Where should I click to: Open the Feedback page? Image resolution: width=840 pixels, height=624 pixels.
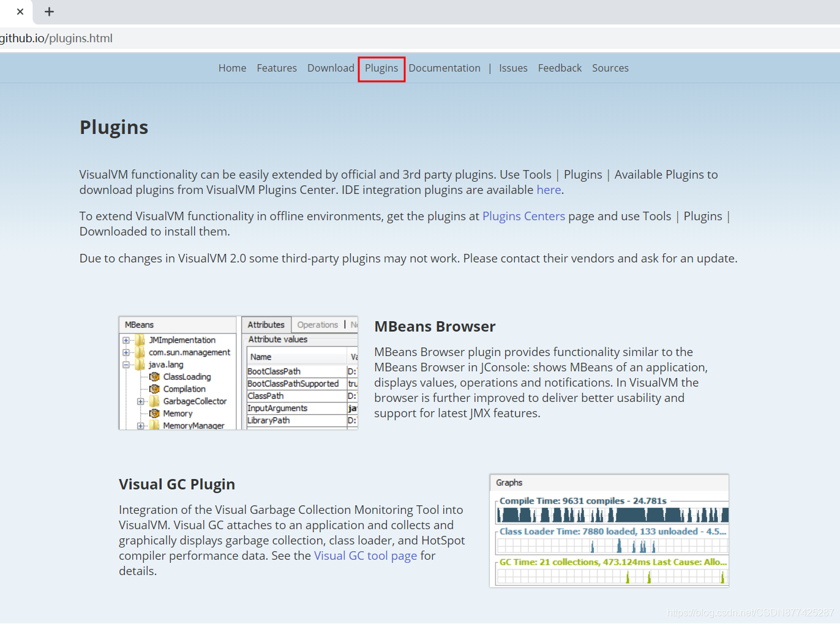[560, 68]
